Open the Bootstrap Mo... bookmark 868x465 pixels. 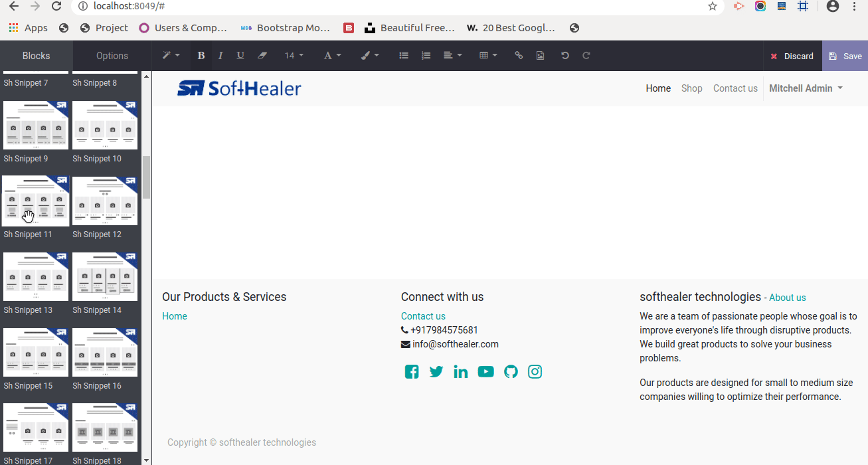coord(285,28)
